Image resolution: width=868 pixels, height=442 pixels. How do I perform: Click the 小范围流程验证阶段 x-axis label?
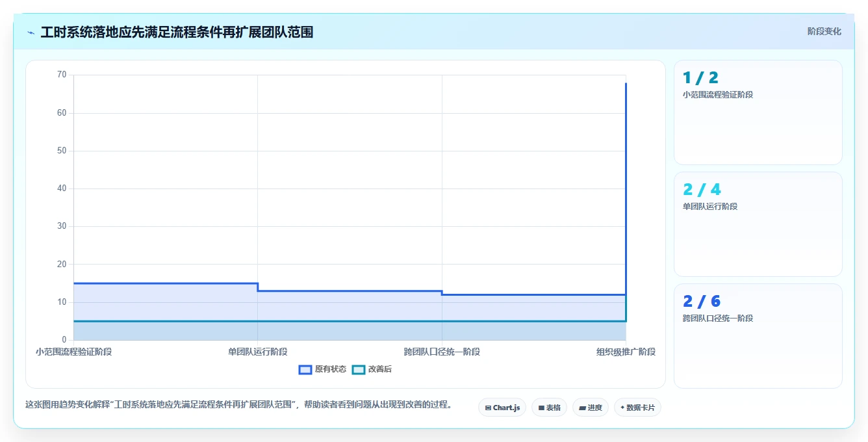coord(73,352)
